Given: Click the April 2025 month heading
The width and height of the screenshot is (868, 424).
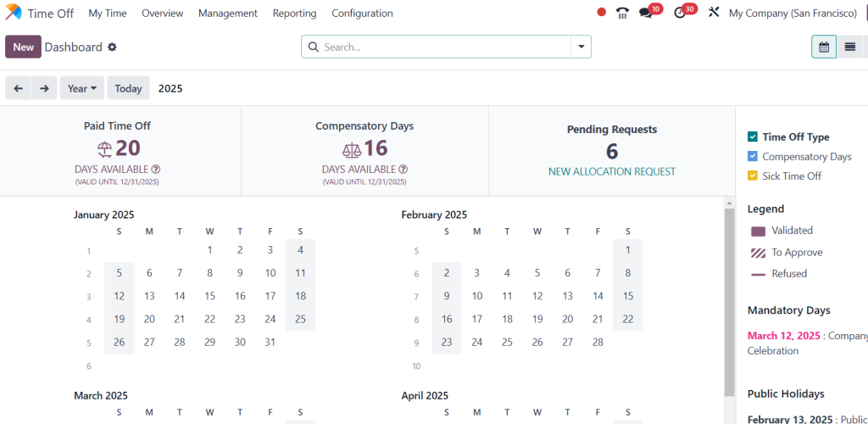Looking at the screenshot, I should click(x=426, y=396).
